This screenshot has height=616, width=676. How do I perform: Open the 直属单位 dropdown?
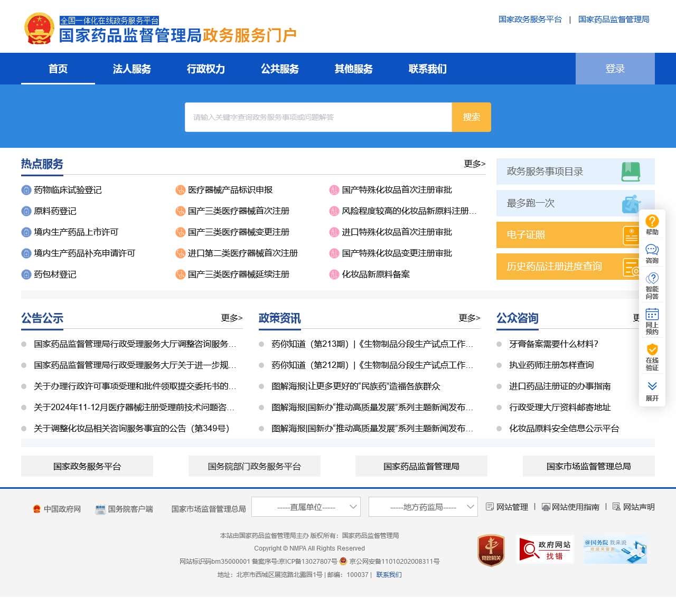click(x=306, y=507)
